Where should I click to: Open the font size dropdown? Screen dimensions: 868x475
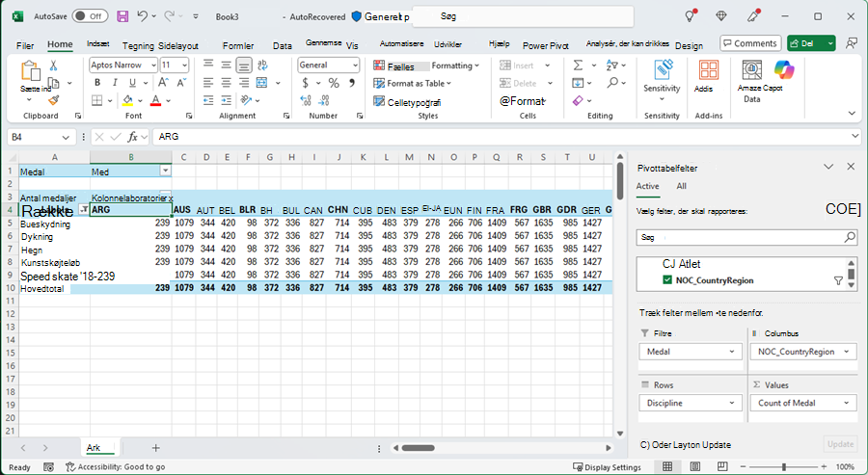184,66
